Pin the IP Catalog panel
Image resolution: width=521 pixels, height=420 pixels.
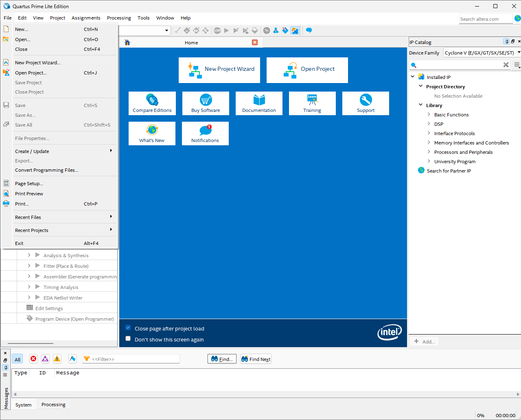click(x=506, y=42)
